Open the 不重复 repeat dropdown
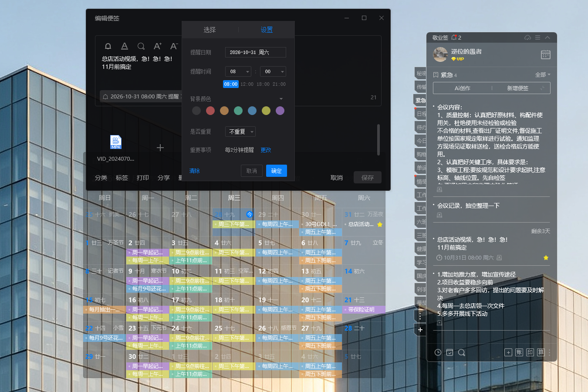The width and height of the screenshot is (588, 392). (x=240, y=132)
